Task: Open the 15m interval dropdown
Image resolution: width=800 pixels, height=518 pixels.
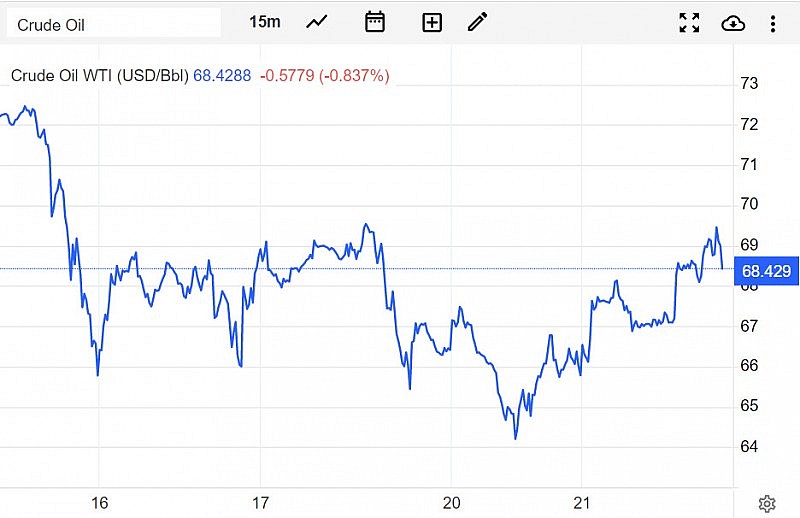Action: coord(265,22)
